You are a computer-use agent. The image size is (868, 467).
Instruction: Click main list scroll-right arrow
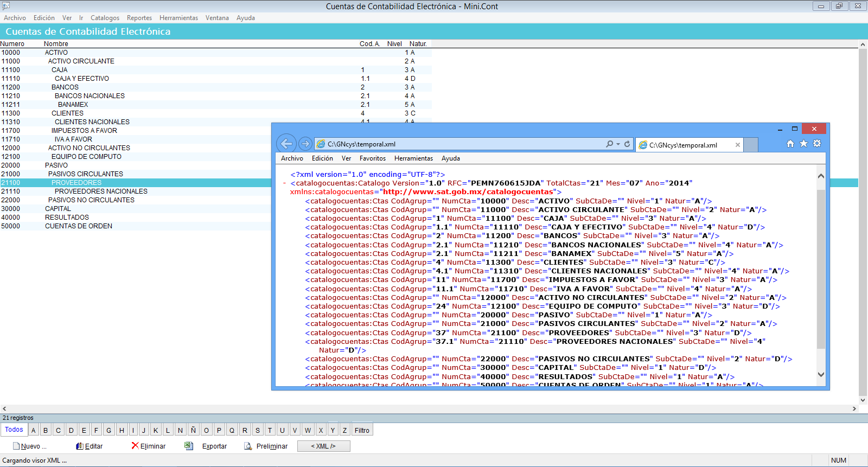(854, 409)
